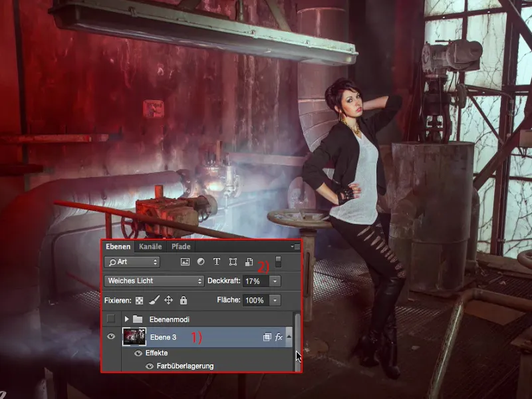Image resolution: width=532 pixels, height=399 pixels.
Task: Click the Ebenenmodi folder icon
Action: (138, 319)
